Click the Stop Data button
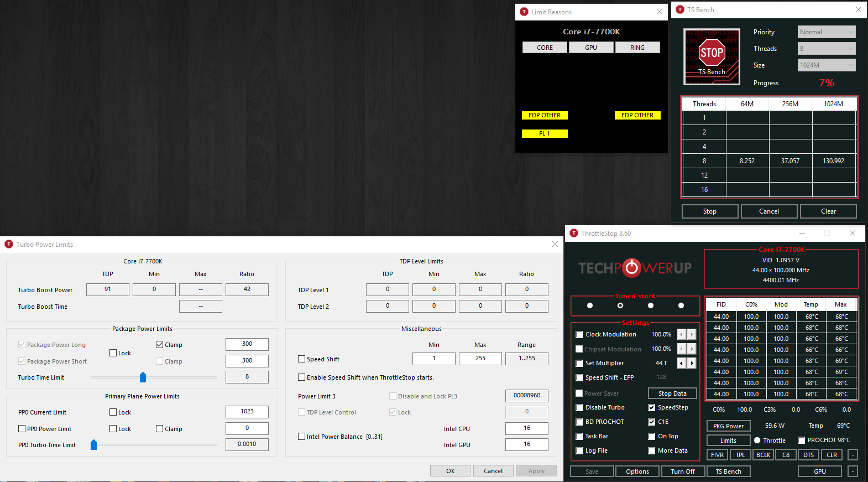The image size is (868, 482). 672,393
